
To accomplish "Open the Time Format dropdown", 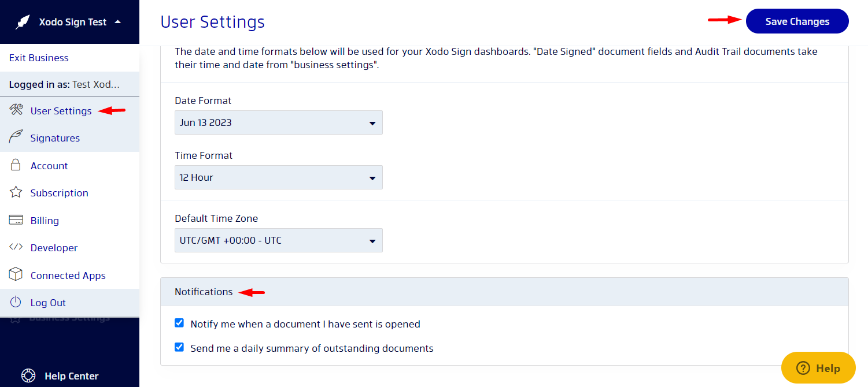I will [279, 177].
